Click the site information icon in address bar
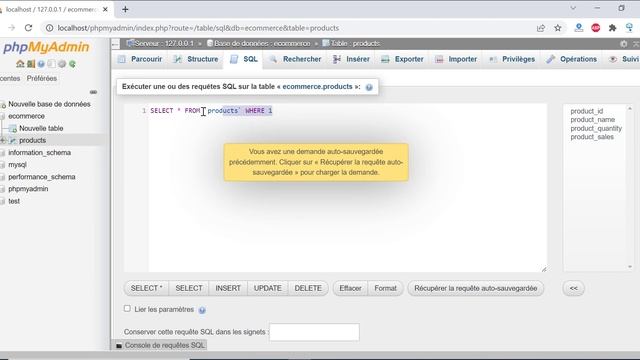The height and width of the screenshot is (360, 640). [49, 28]
